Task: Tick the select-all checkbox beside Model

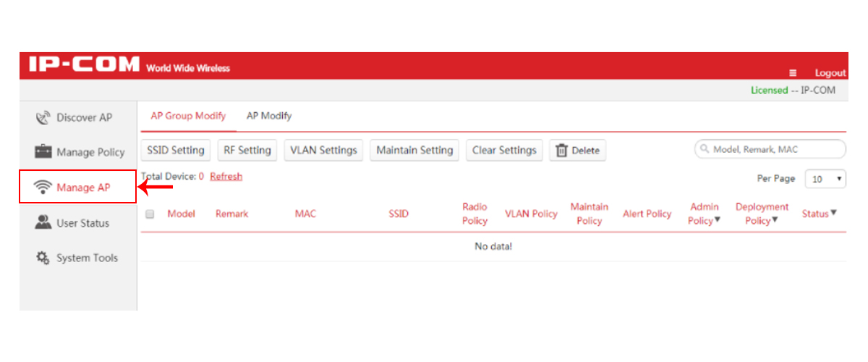Action: click(150, 214)
